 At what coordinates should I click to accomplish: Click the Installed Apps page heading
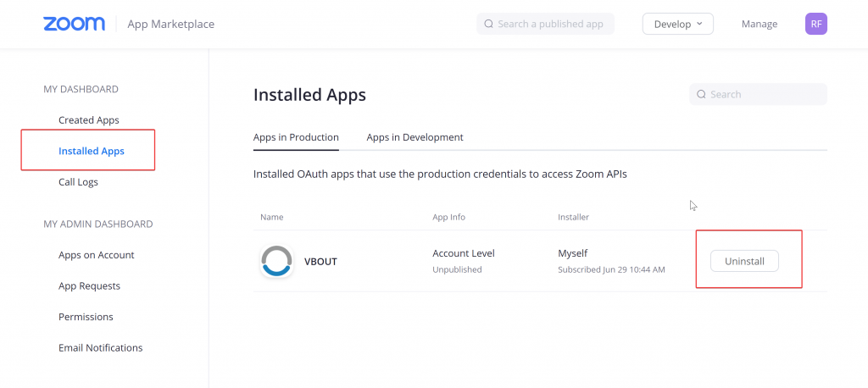pyautogui.click(x=309, y=95)
